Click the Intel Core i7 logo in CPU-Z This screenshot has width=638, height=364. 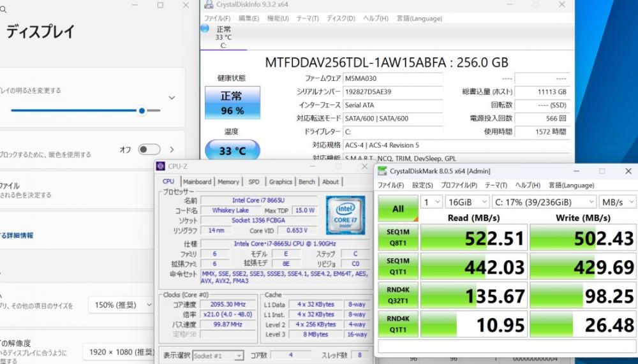coord(345,215)
